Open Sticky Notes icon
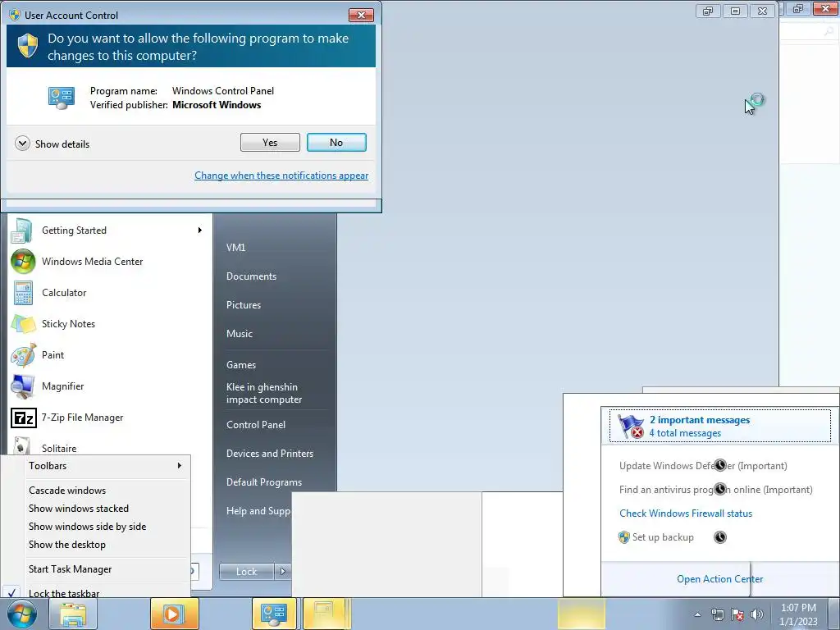This screenshot has width=840, height=630. tap(23, 323)
